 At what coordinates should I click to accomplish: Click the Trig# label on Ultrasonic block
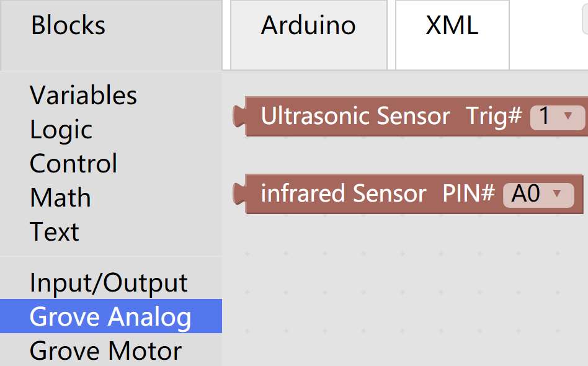point(494,117)
